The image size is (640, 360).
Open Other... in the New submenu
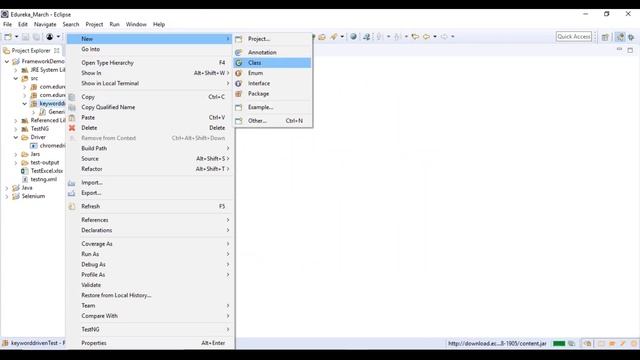272,121
